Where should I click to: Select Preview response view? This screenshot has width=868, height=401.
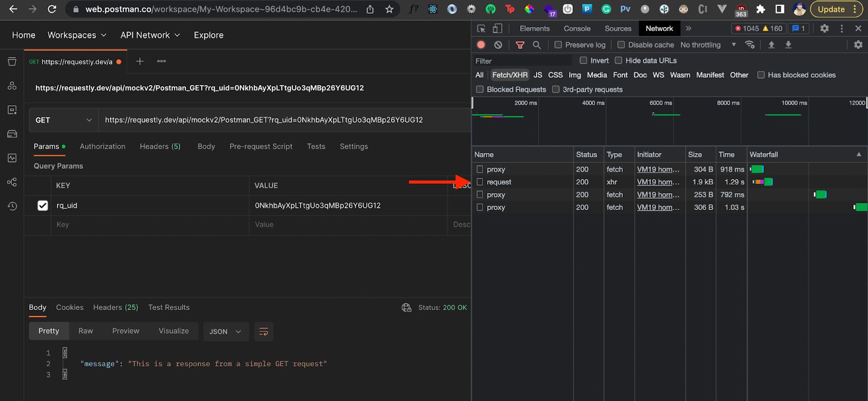click(x=126, y=331)
